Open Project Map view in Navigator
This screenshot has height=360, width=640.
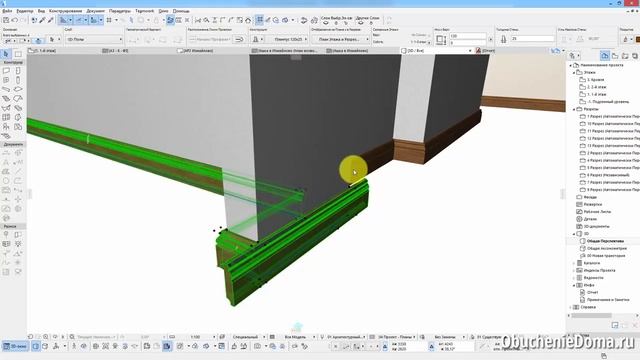pyautogui.click(x=605, y=56)
